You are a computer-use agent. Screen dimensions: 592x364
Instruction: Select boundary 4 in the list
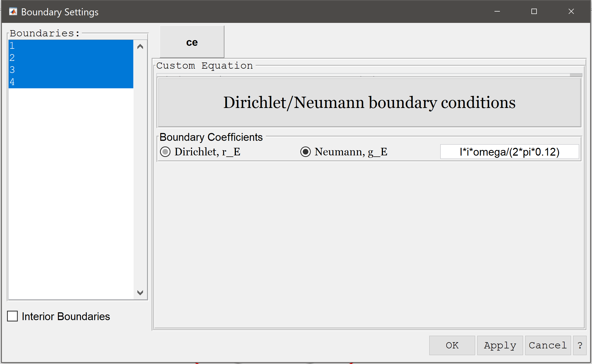[71, 82]
